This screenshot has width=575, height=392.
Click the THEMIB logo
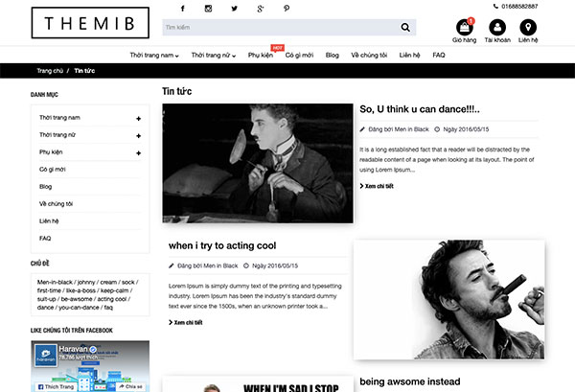pyautogui.click(x=90, y=23)
